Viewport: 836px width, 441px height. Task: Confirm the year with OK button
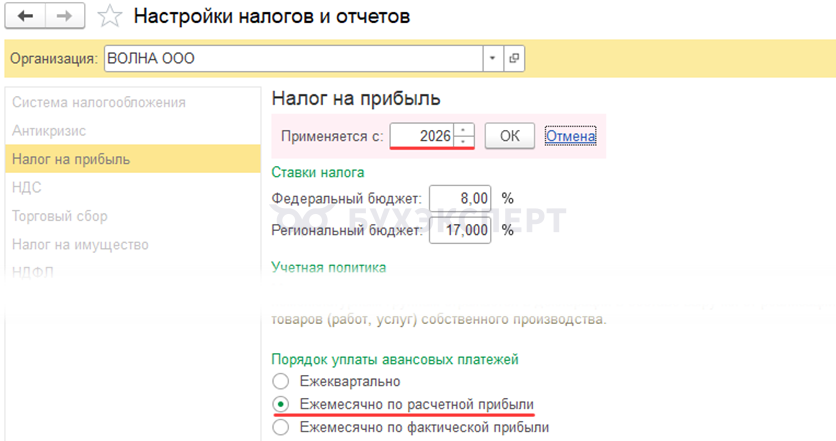(510, 136)
